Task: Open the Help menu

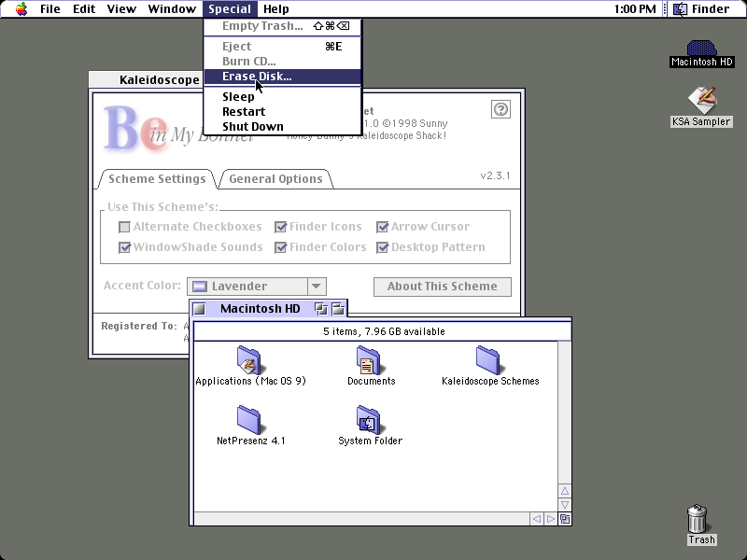Action: (275, 9)
